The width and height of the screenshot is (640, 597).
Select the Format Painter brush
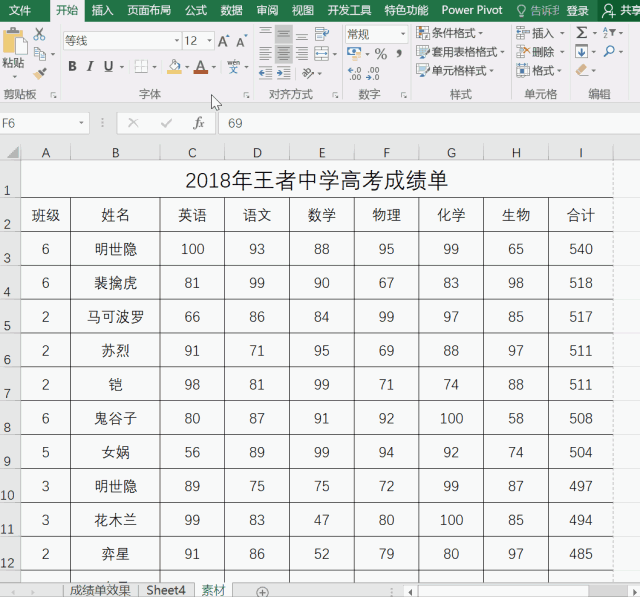pyautogui.click(x=40, y=73)
